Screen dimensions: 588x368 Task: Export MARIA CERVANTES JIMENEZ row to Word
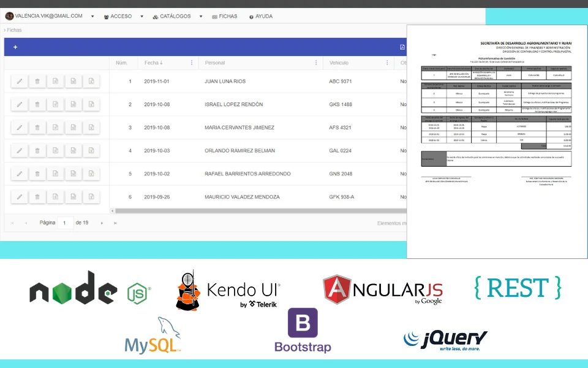pos(73,128)
